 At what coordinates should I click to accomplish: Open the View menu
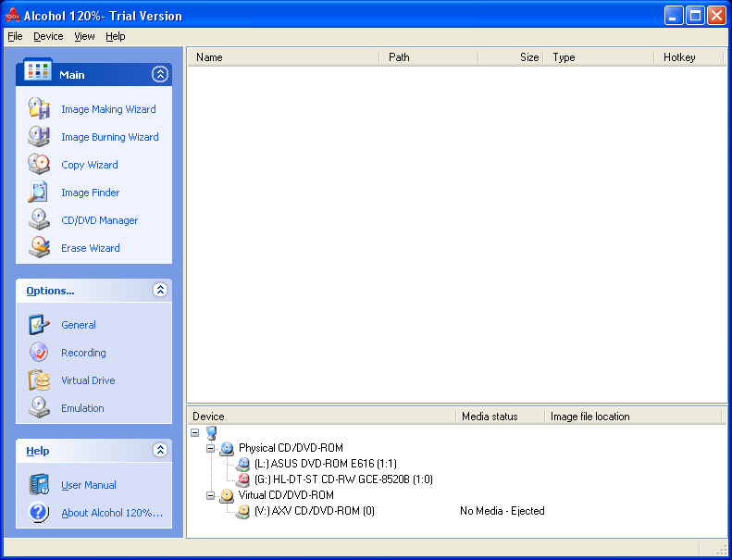84,36
